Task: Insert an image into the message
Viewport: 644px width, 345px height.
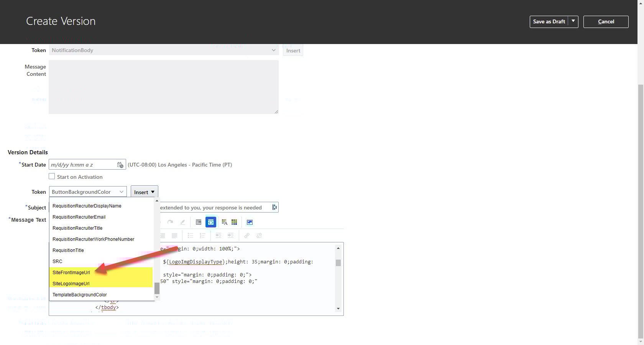Action: pyautogui.click(x=250, y=222)
